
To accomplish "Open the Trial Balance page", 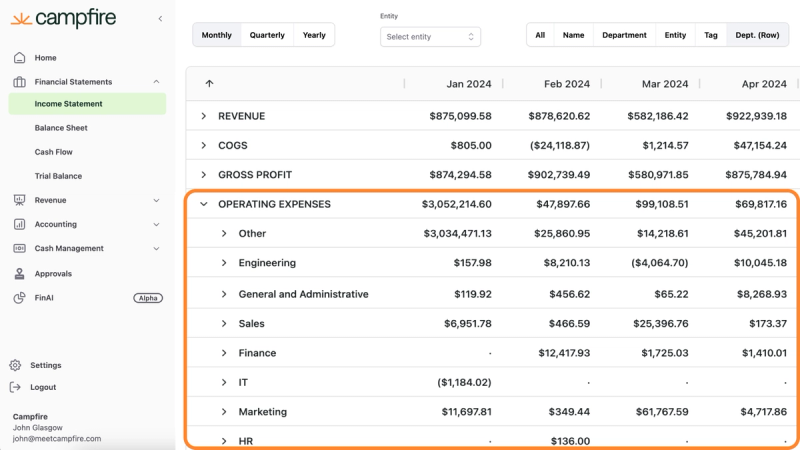I will tap(58, 176).
